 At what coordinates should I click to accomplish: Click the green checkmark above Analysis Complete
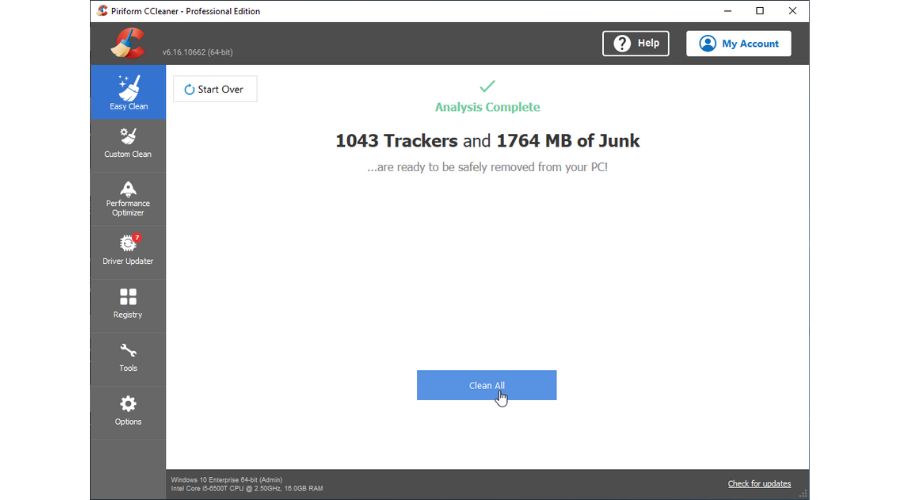pos(487,87)
